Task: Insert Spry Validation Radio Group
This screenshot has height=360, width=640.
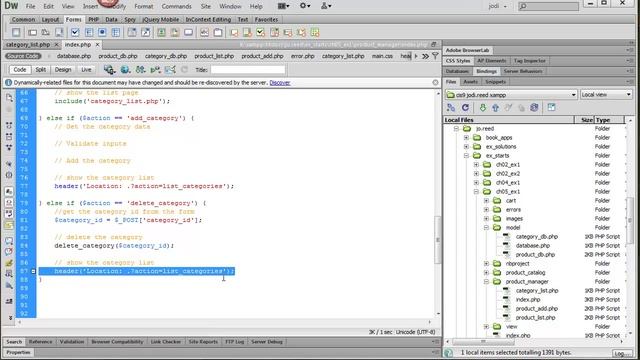Action: (x=315, y=32)
